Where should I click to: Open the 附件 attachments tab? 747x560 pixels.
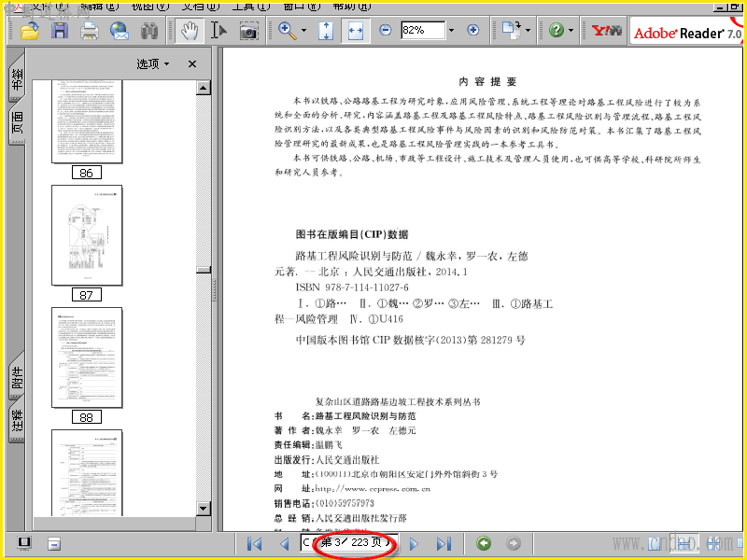[17, 377]
